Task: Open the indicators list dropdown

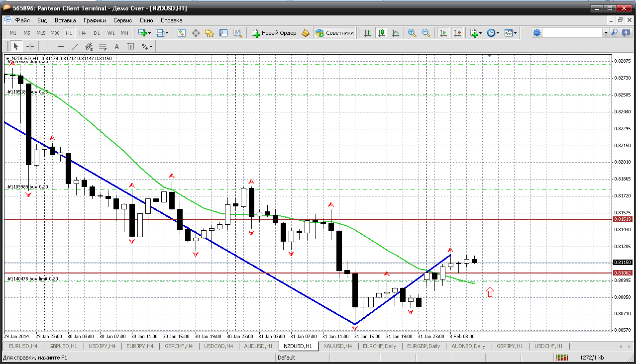Action: (476, 33)
